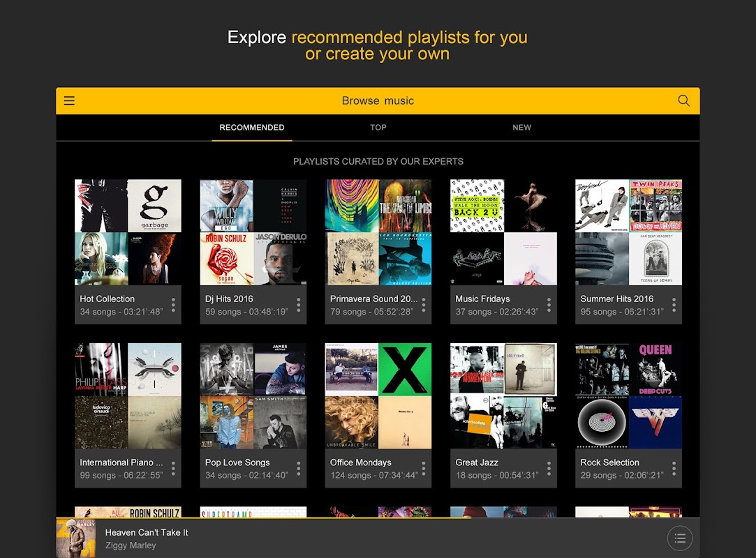Screen dimensions: 756x558
Task: Seek on the yellow playback progress bar
Action: [378, 518]
